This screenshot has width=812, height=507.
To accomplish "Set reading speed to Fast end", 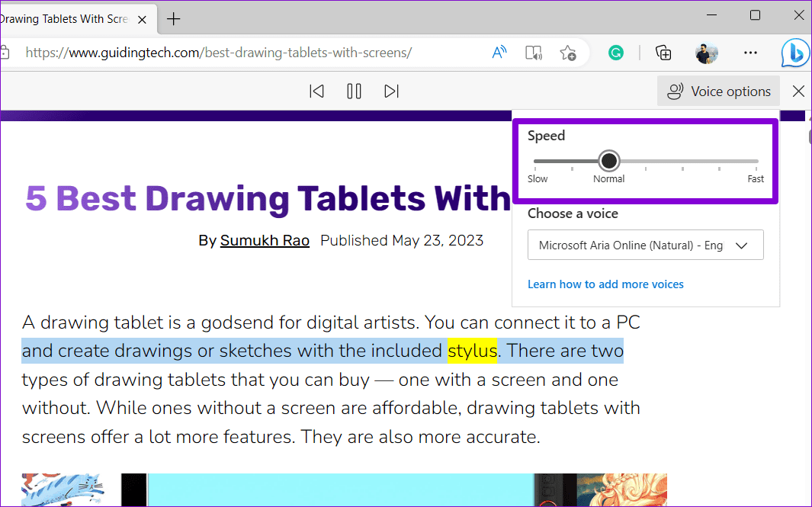I will click(756, 162).
